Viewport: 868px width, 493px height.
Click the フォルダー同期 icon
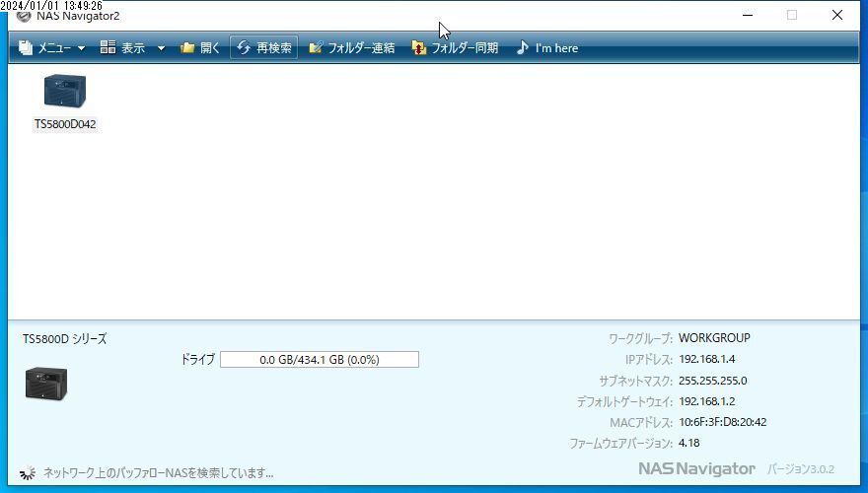coord(418,48)
